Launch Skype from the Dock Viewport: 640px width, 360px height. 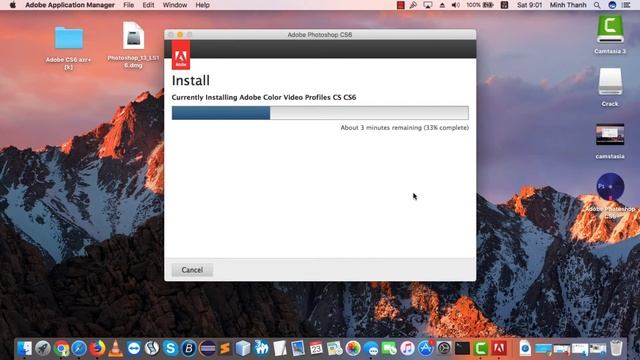[x=170, y=348]
